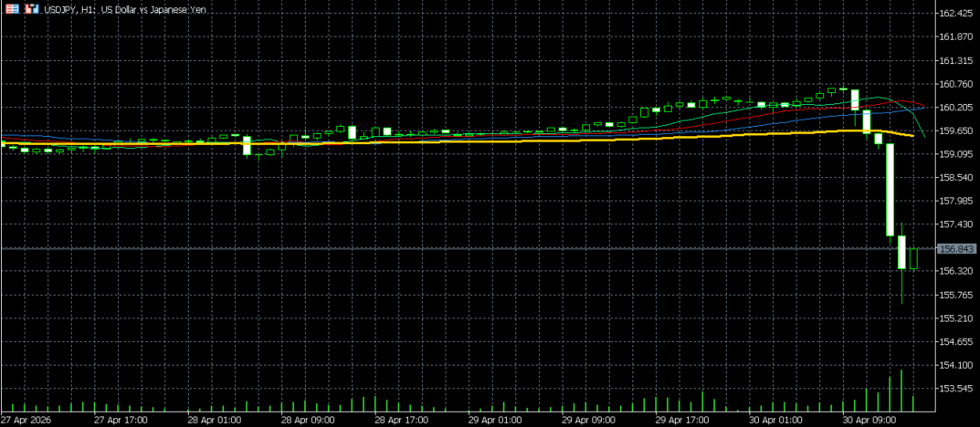Click the 160.205 price scale label

(957, 108)
